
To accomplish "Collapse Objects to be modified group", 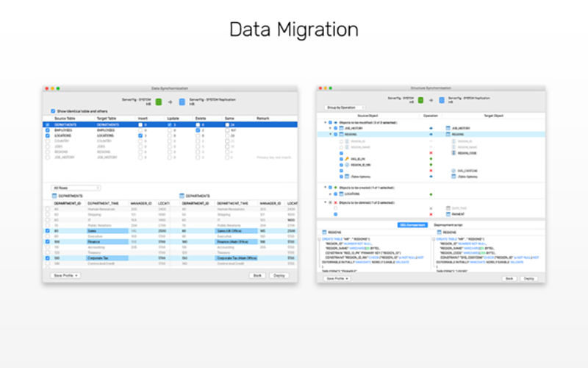I will [325, 123].
